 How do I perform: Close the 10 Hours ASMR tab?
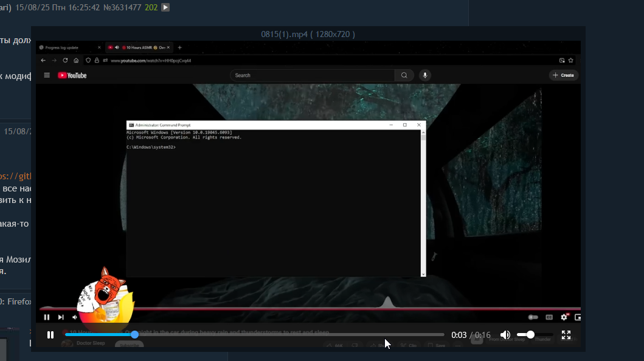click(168, 47)
